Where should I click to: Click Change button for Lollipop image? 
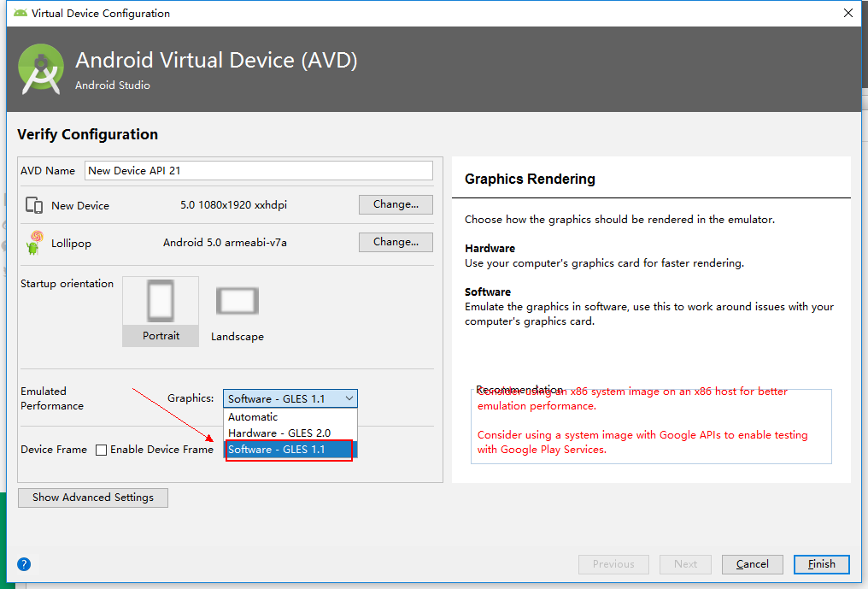tap(396, 242)
